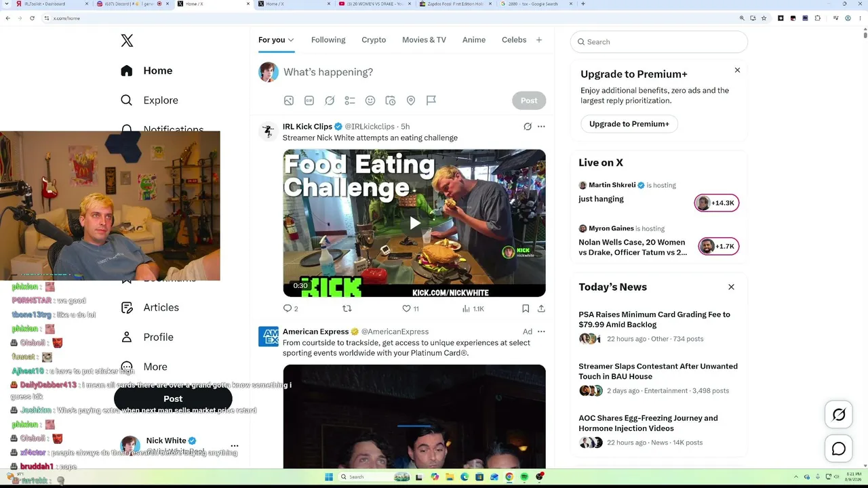Share the IRL Kick Clips post
The image size is (868, 488).
coord(541,308)
